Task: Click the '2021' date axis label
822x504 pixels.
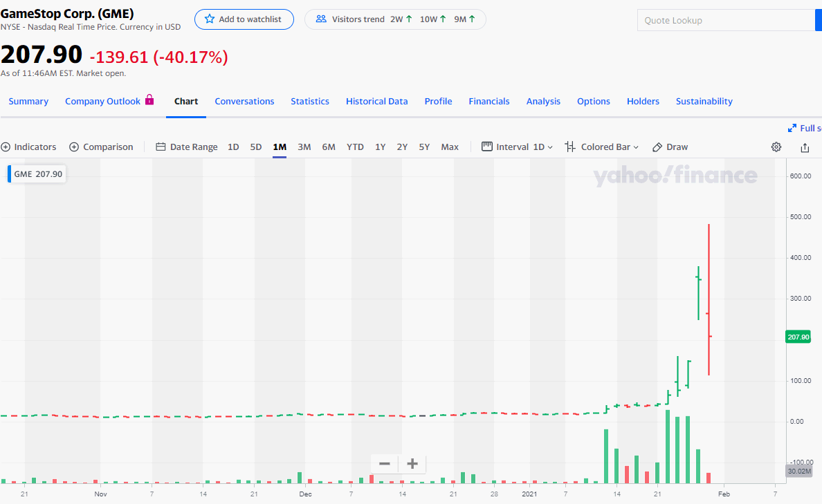Action: (529, 494)
